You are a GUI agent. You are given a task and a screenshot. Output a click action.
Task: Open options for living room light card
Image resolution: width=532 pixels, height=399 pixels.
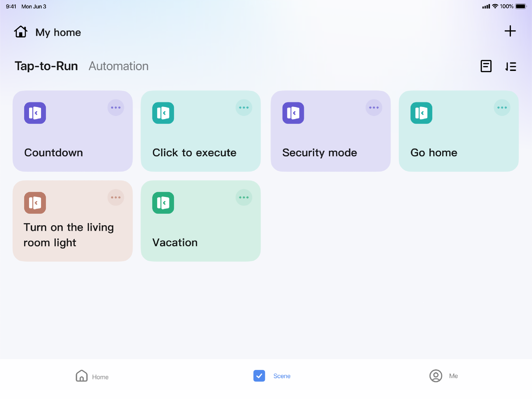coord(116,197)
